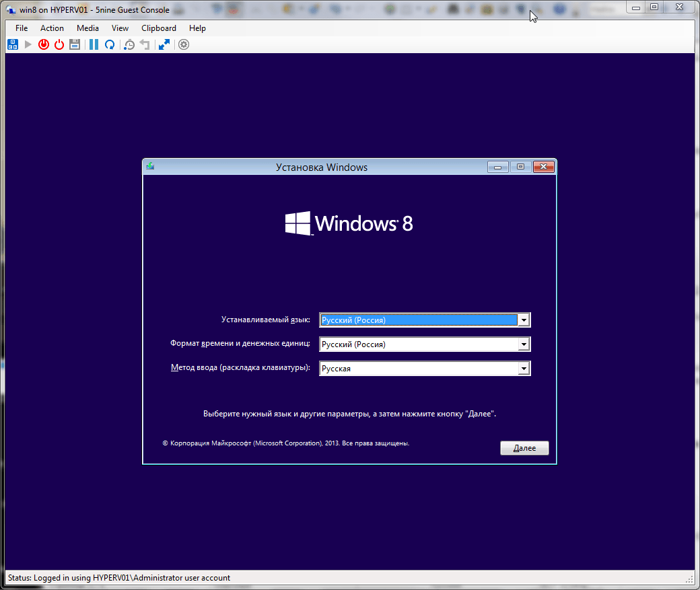Open the Формат времени и денежных единиц dropdown
Viewport: 700px width, 590px height.
click(524, 344)
